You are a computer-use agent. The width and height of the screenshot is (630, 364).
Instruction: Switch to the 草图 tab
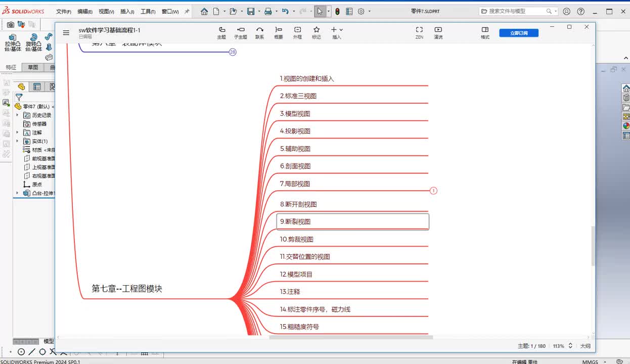coord(33,67)
